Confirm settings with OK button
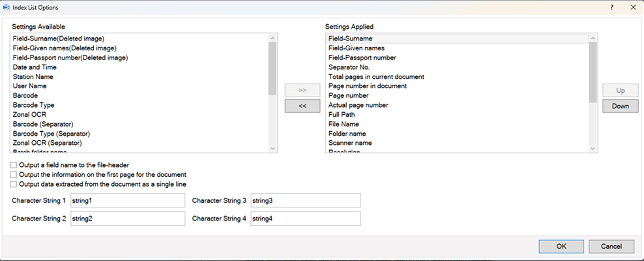The height and width of the screenshot is (261, 644). pos(561,246)
